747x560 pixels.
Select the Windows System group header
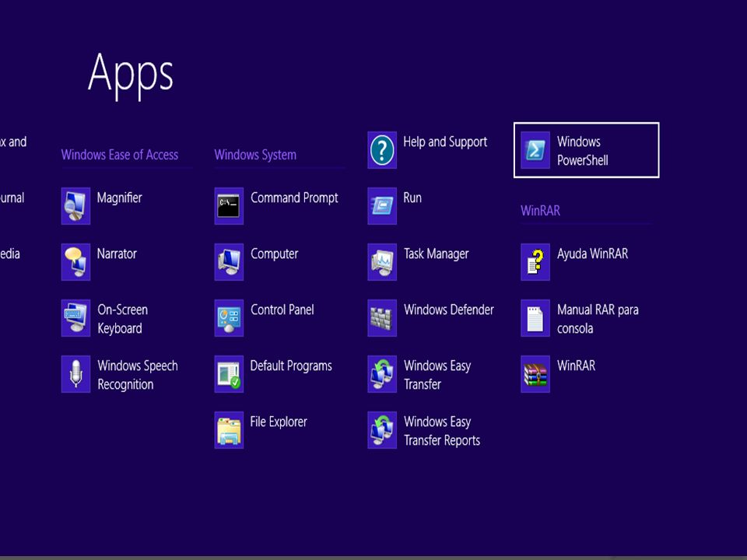tap(255, 155)
